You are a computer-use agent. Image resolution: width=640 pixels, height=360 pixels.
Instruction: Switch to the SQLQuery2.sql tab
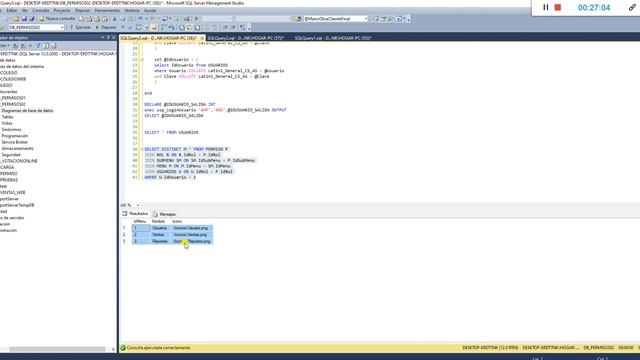(246, 38)
